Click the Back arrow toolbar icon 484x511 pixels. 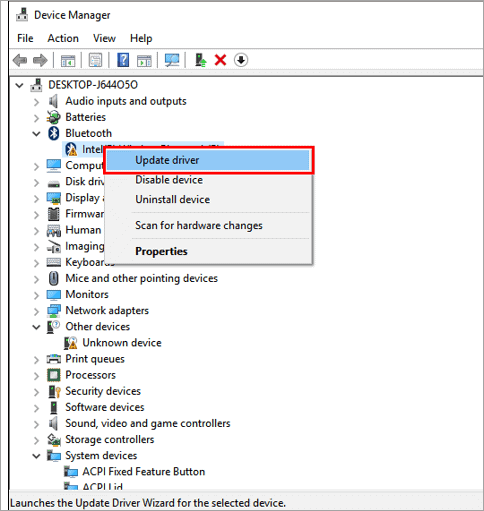pos(20,60)
